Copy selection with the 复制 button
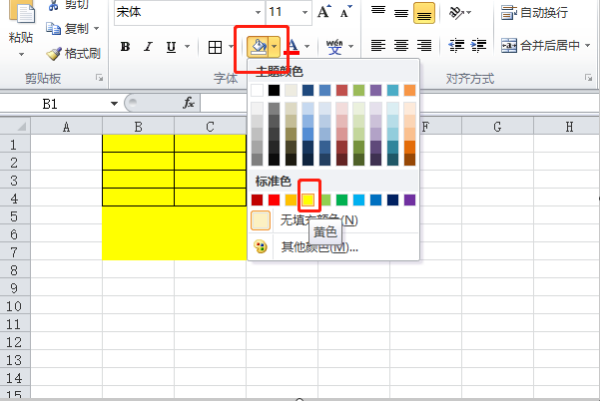600x401 pixels. click(x=67, y=29)
